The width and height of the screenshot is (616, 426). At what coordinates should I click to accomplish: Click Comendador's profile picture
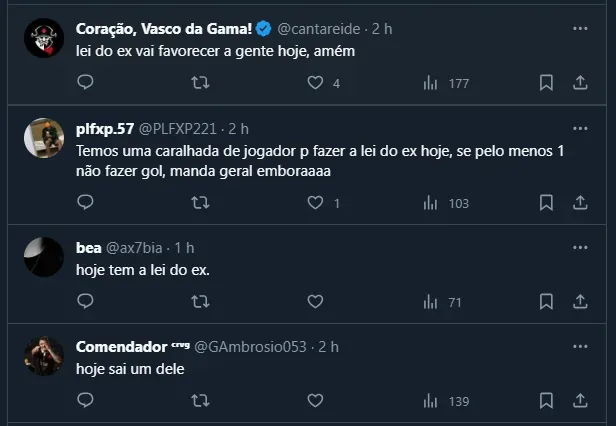[x=44, y=356]
